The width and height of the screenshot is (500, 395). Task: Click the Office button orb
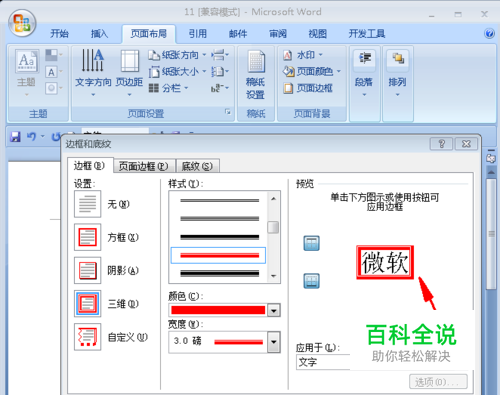click(22, 23)
